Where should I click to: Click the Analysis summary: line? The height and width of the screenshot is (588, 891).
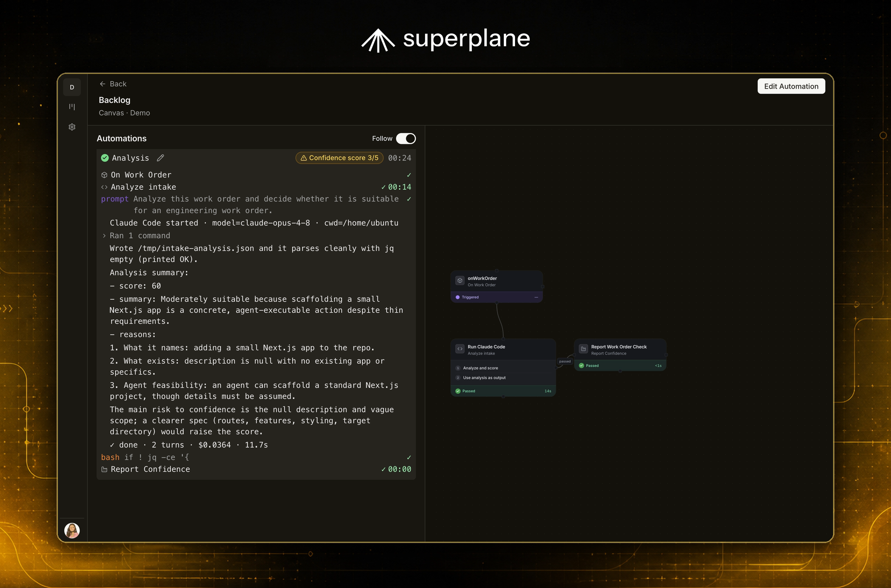149,273
